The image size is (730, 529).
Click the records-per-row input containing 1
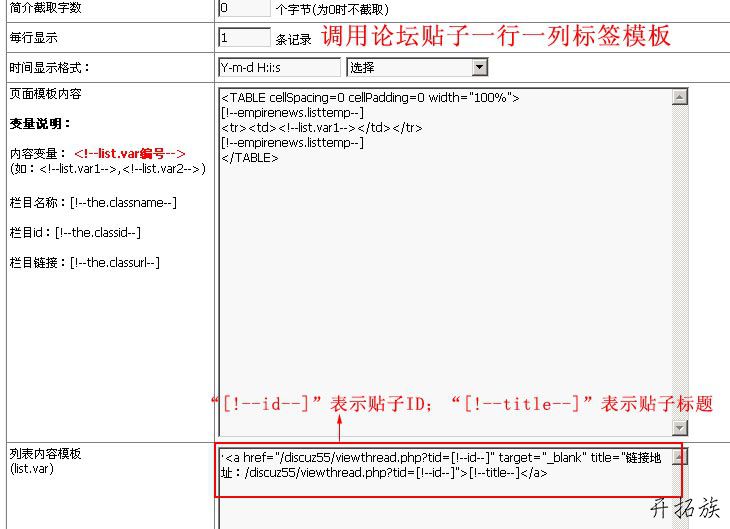click(x=244, y=37)
